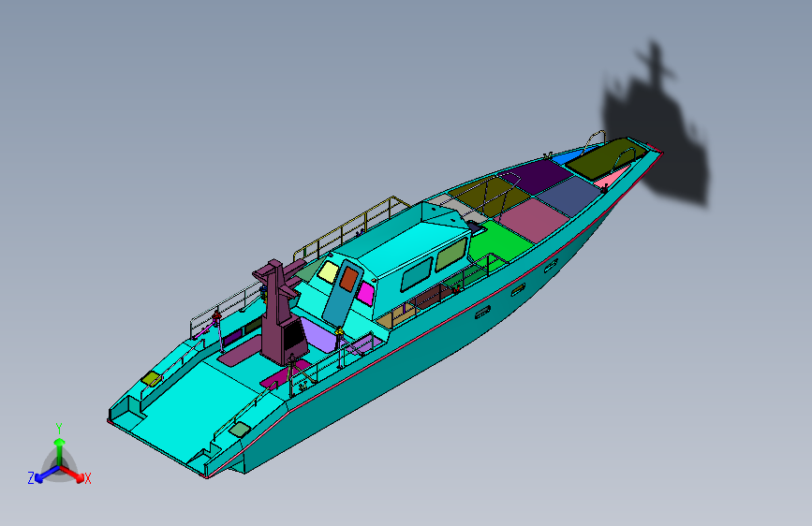Viewport: 812px width, 526px height.
Task: Select the black panel on the mast base
Action: point(293,335)
